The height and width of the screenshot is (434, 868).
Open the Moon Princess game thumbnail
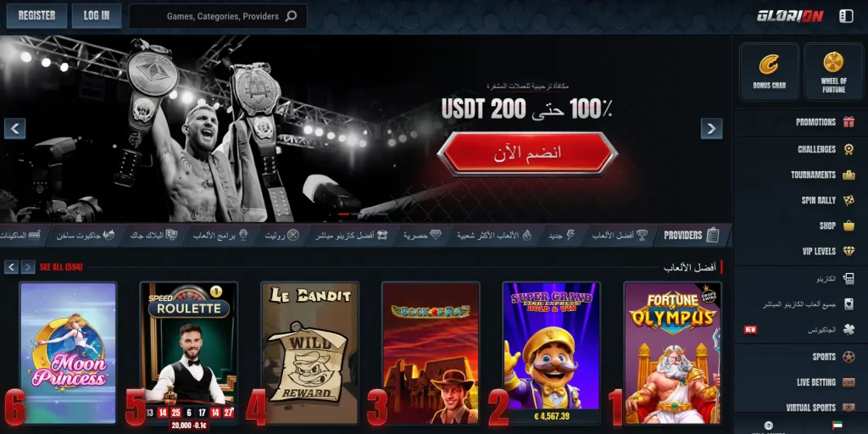[x=68, y=353]
